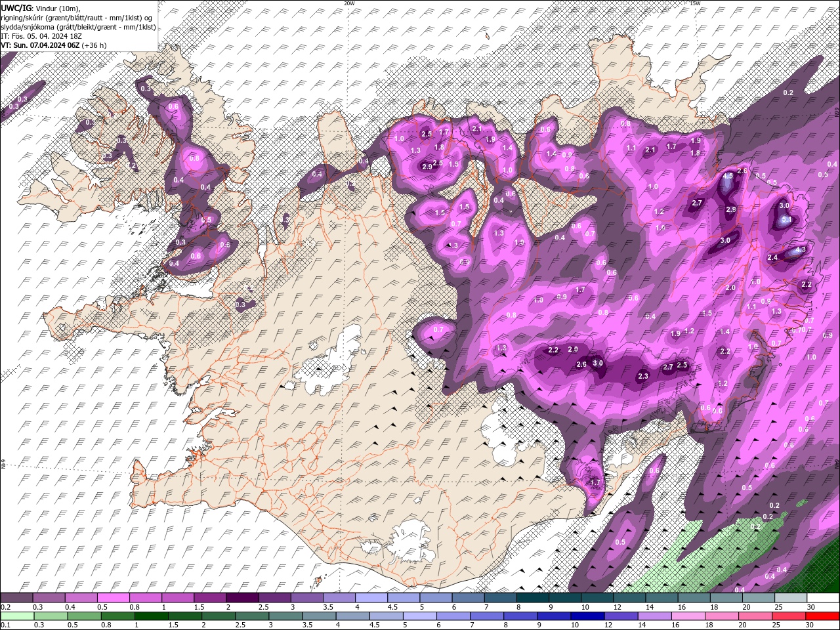This screenshot has height=630, width=840.
Task: Click the 4.5 snowfall value on map
Action: [x=728, y=176]
